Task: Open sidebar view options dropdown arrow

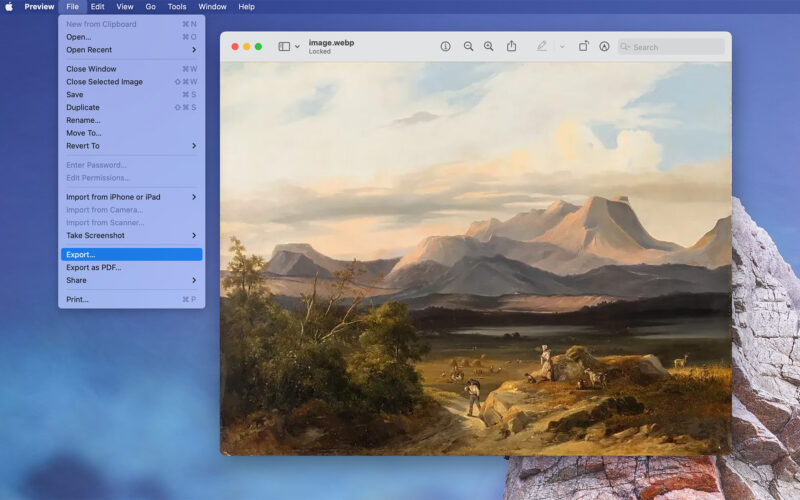Action: (297, 47)
